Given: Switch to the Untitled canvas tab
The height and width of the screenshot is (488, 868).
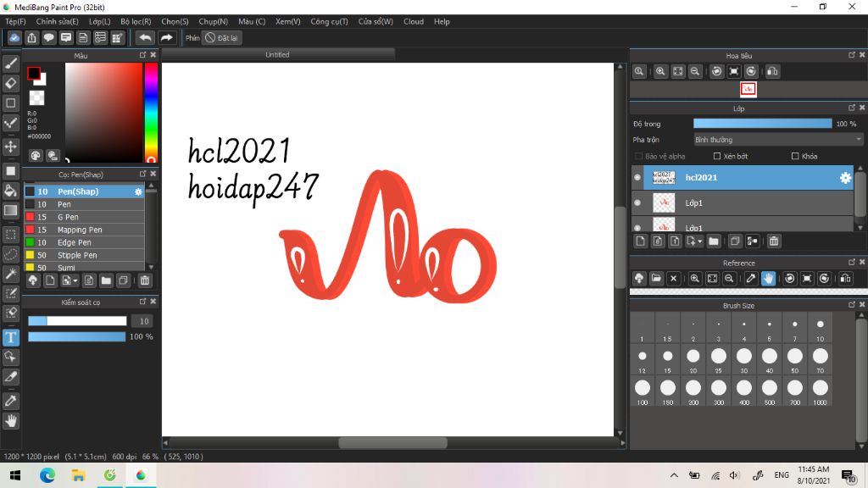Looking at the screenshot, I should pyautogui.click(x=277, y=55).
